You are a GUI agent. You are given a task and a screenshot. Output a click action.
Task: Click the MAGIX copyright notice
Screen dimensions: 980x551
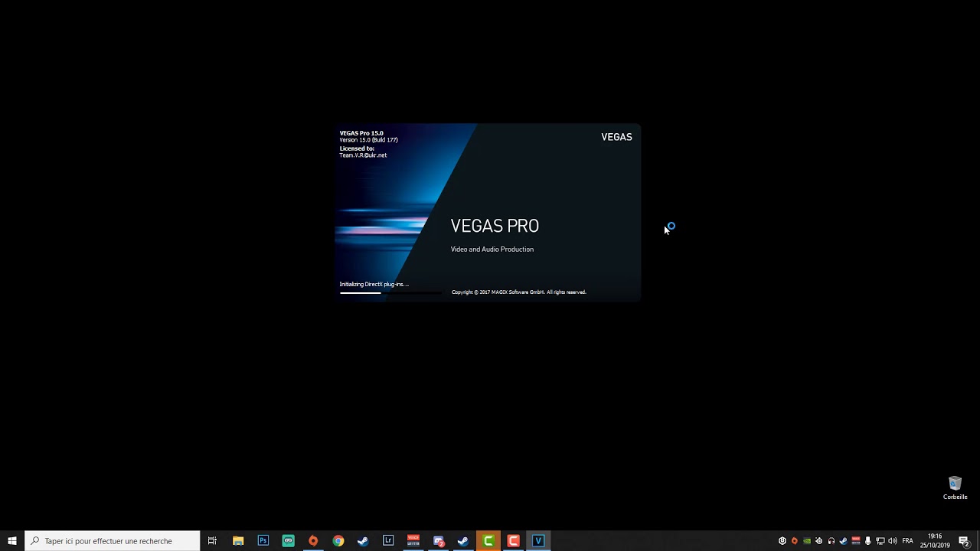click(518, 292)
